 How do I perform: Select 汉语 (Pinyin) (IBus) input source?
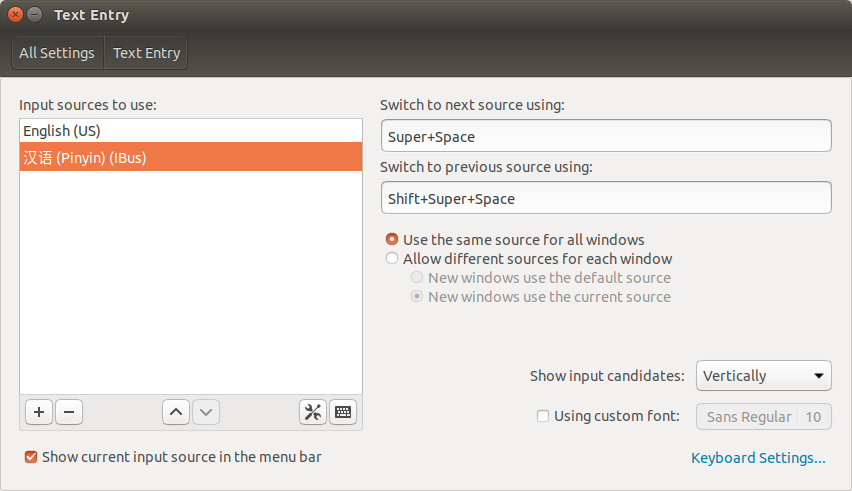(x=191, y=157)
